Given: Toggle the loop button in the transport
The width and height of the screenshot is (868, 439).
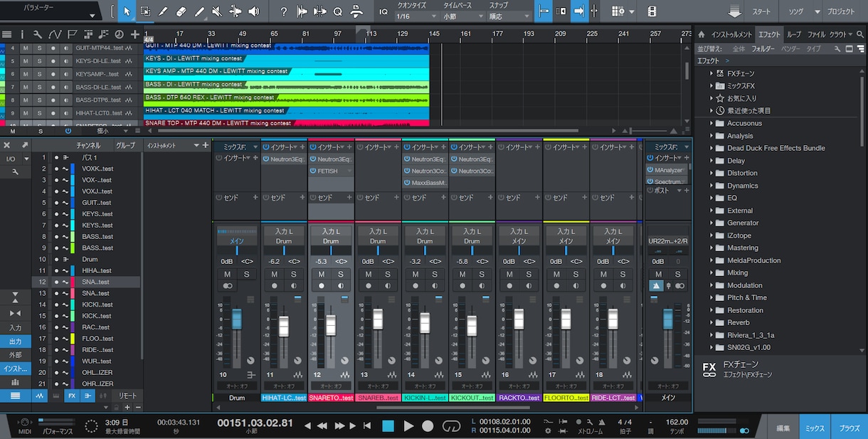Looking at the screenshot, I should (451, 426).
